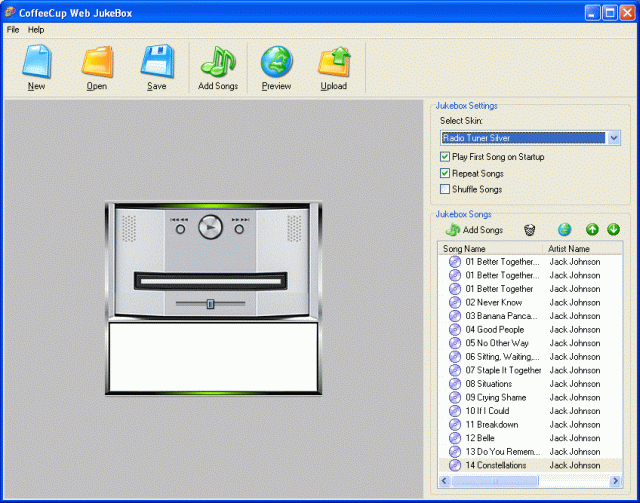This screenshot has height=503, width=640.
Task: Open the File menu
Action: [x=13, y=30]
